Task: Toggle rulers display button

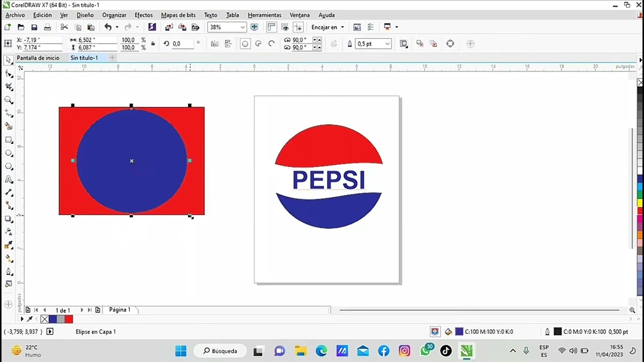Action: (272, 27)
